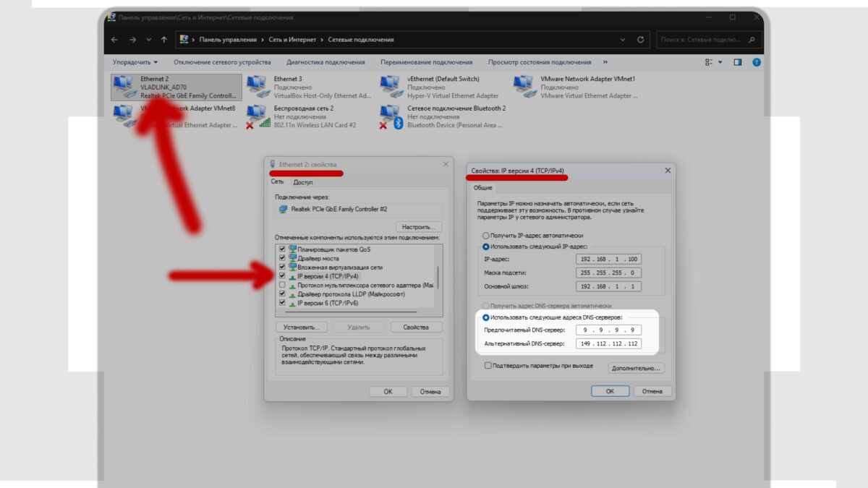Expand breadcrumb arrow after Панель управления

pyautogui.click(x=261, y=40)
